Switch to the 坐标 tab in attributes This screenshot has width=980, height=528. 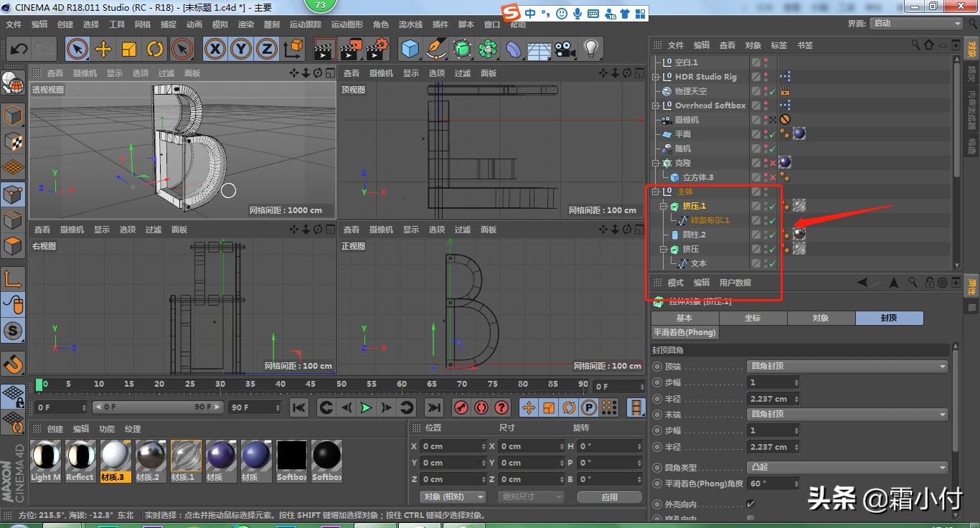(753, 318)
